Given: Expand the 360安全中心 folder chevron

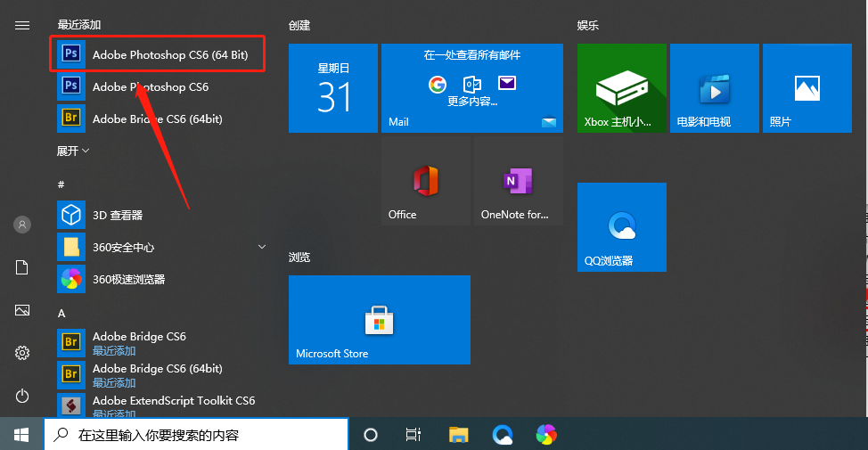Looking at the screenshot, I should pos(262,247).
